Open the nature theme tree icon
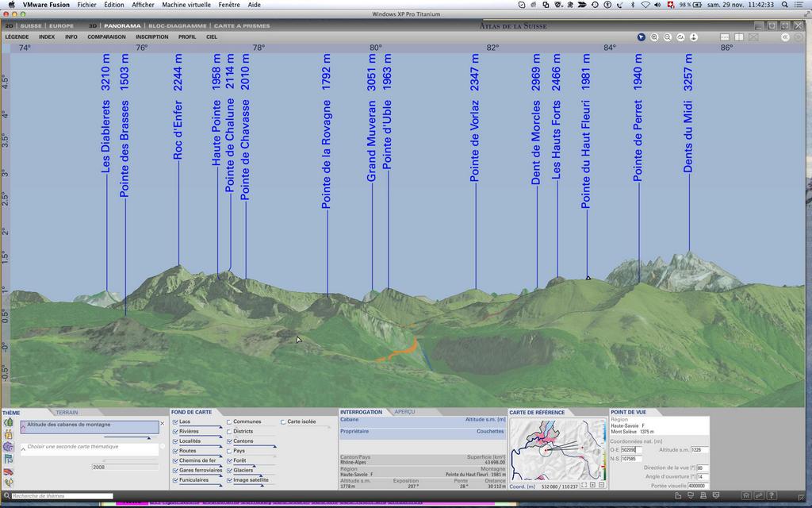The width and height of the screenshot is (812, 508). [8, 423]
